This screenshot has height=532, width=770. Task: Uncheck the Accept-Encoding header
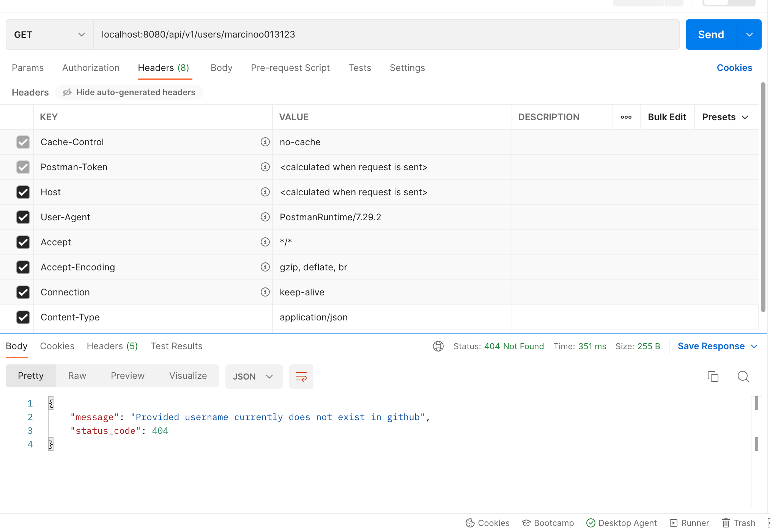[23, 267]
